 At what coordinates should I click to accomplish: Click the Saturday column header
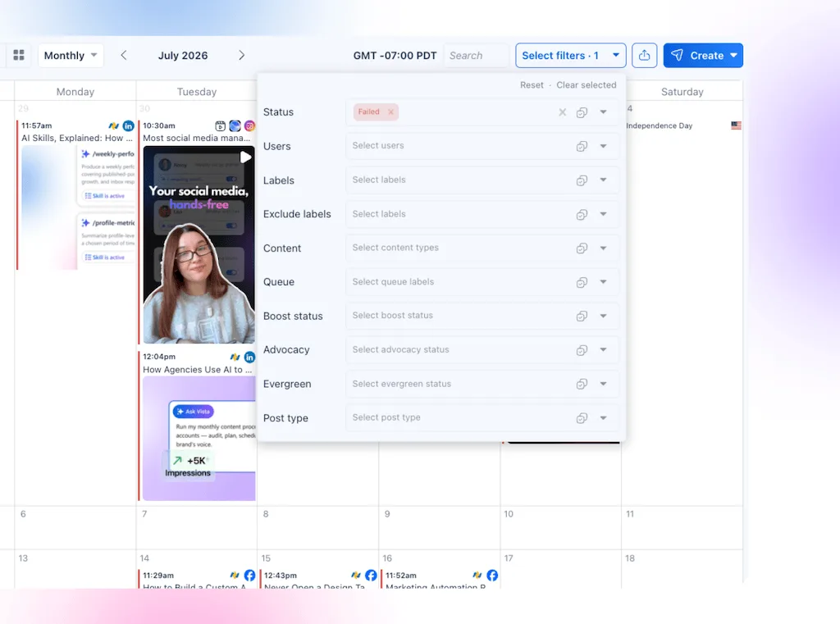(x=682, y=92)
